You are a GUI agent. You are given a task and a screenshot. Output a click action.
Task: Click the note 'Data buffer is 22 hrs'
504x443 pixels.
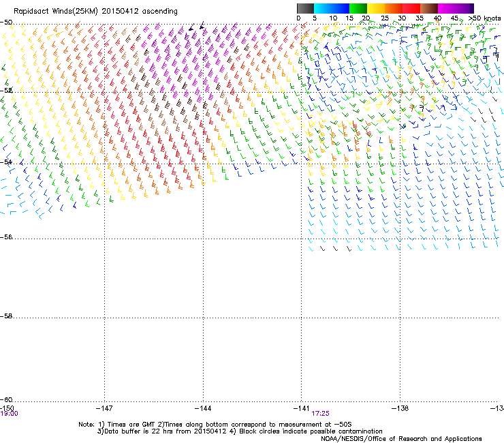click(x=138, y=431)
